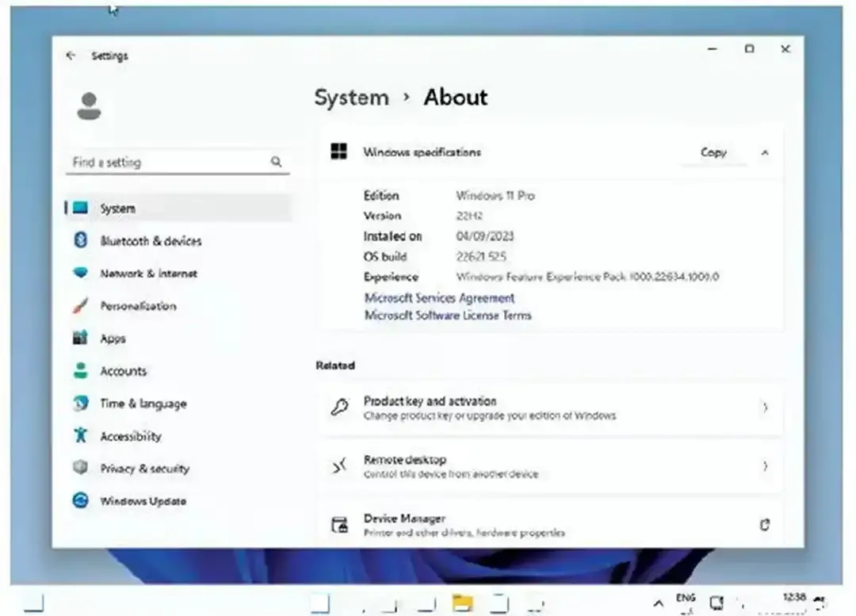This screenshot has height=616, width=856.
Task: Open Microsoft Software License Terms link
Action: click(x=448, y=316)
